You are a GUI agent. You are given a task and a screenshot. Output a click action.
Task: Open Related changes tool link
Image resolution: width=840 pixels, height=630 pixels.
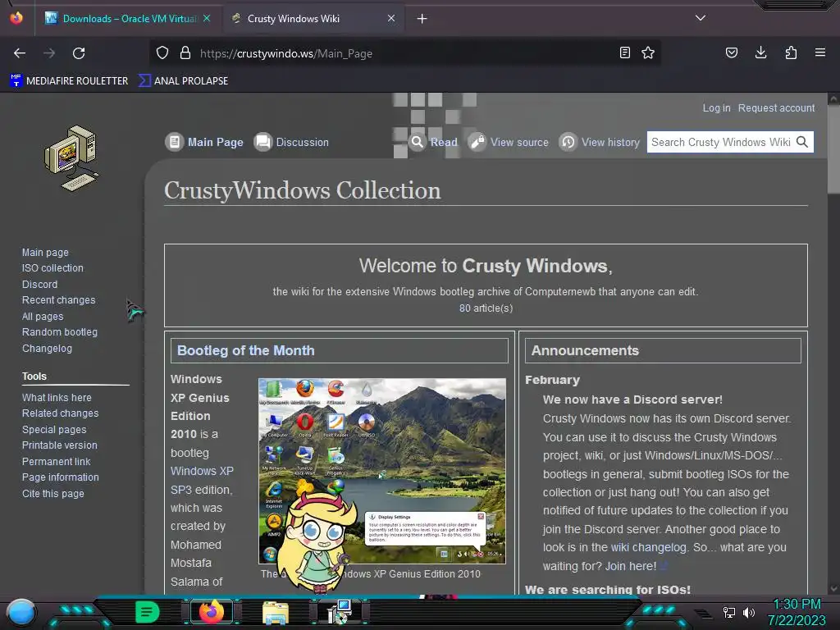tap(60, 413)
